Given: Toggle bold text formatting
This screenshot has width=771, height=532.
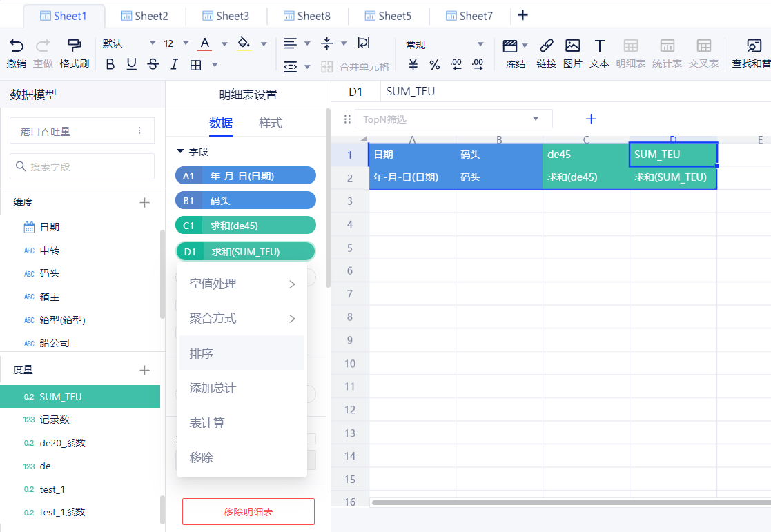Looking at the screenshot, I should (x=110, y=64).
